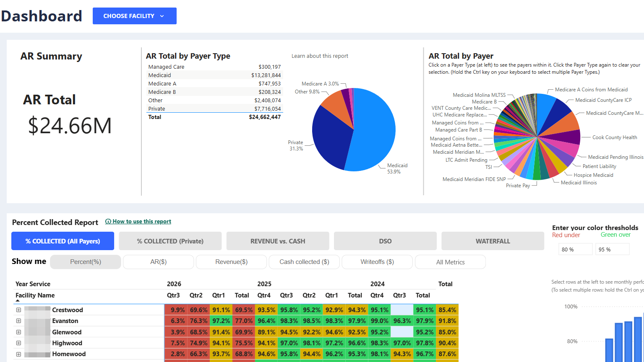Select the Revenue($) metric option
Image resolution: width=644 pixels, height=362 pixels.
[x=232, y=262]
